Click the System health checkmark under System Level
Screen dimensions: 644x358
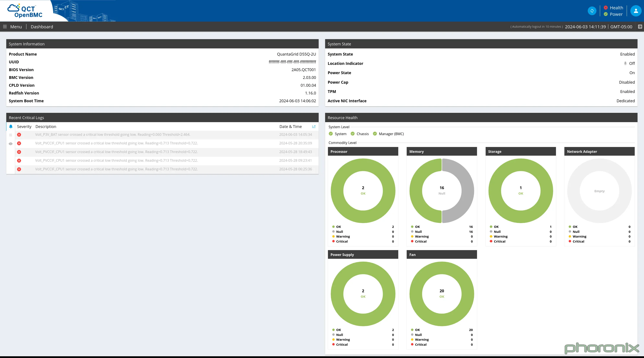click(331, 134)
